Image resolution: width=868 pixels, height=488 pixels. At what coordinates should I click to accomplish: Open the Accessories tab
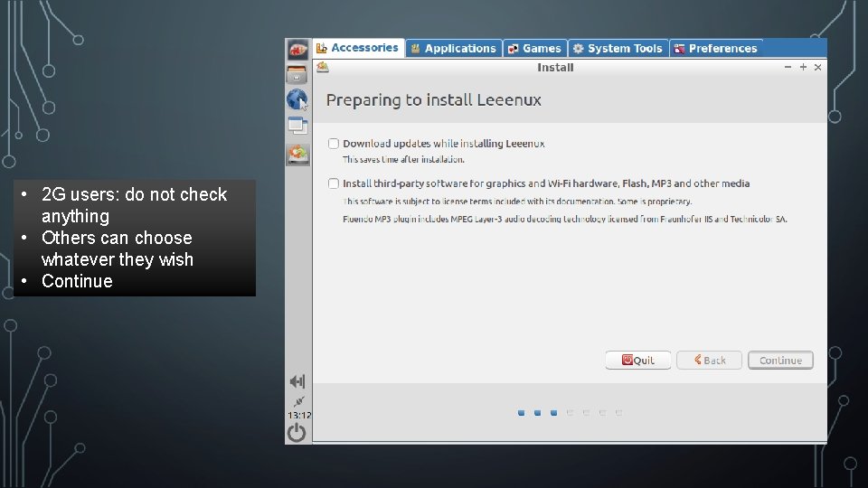pyautogui.click(x=358, y=48)
